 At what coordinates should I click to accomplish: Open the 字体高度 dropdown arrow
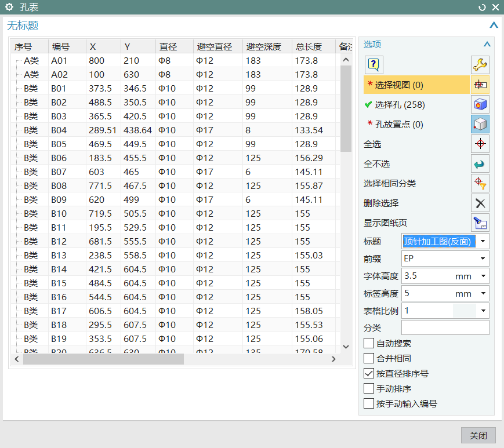tap(483, 276)
